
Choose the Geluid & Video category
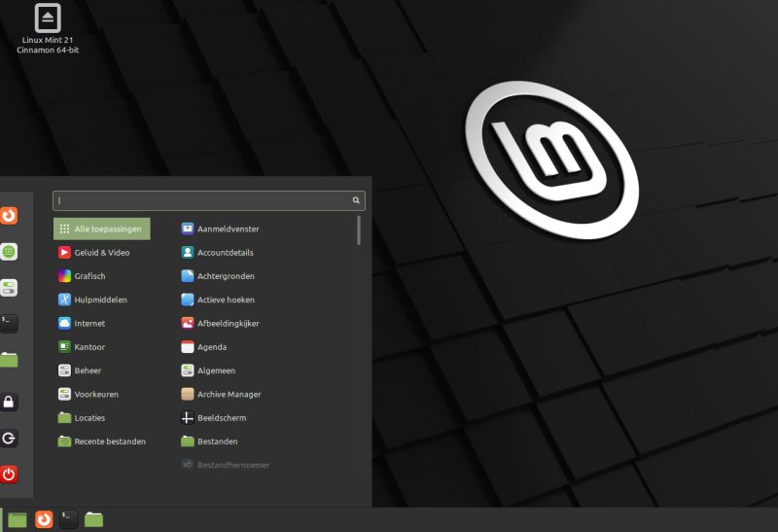(101, 252)
